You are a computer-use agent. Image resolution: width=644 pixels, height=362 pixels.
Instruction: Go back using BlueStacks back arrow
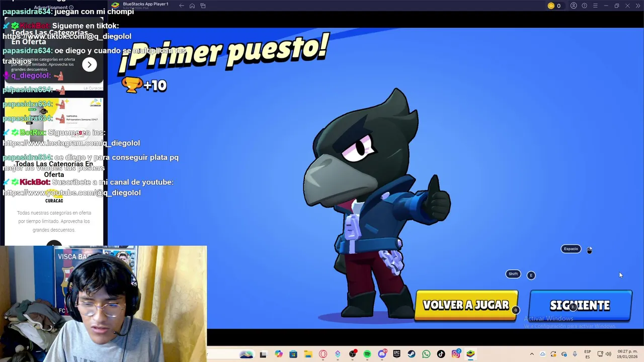[182, 6]
